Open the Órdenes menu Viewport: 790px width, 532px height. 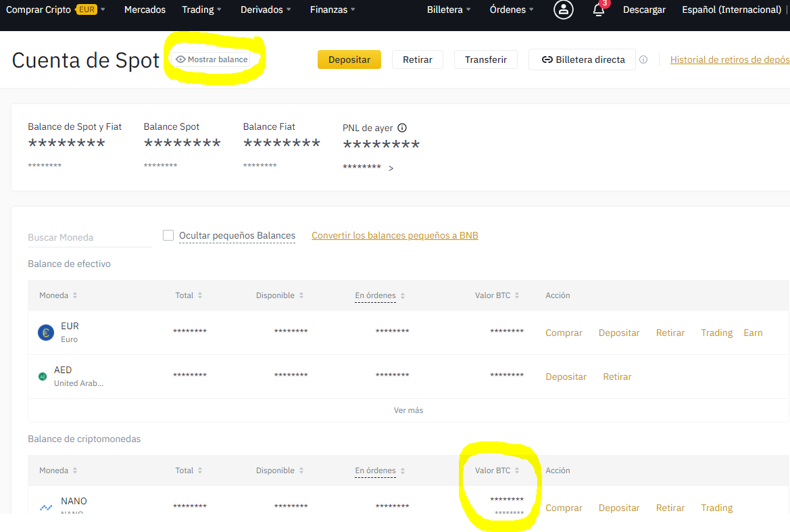(x=512, y=9)
